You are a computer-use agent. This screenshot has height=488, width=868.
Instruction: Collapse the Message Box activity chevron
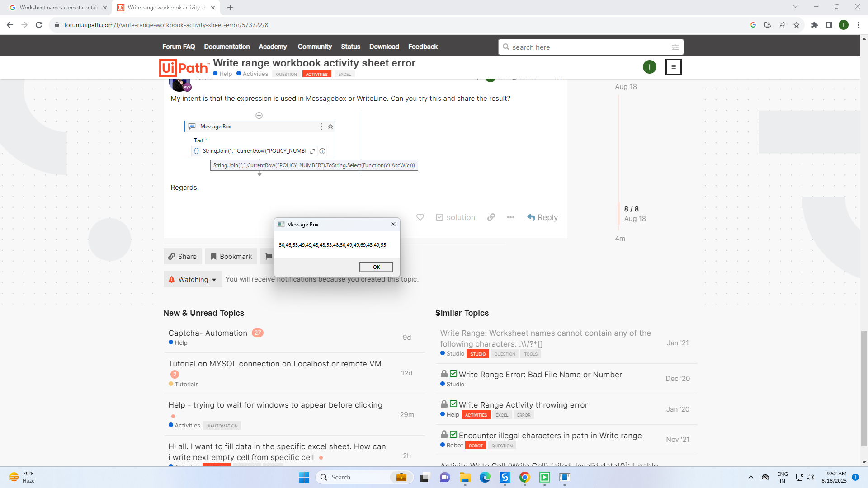coord(330,127)
